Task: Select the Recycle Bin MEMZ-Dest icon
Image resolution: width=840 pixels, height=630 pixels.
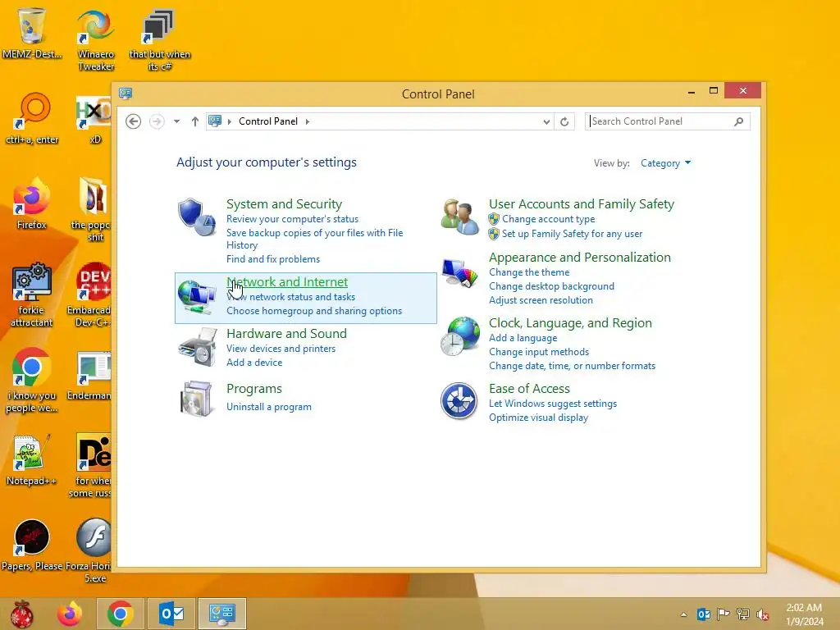Action: (x=32, y=33)
